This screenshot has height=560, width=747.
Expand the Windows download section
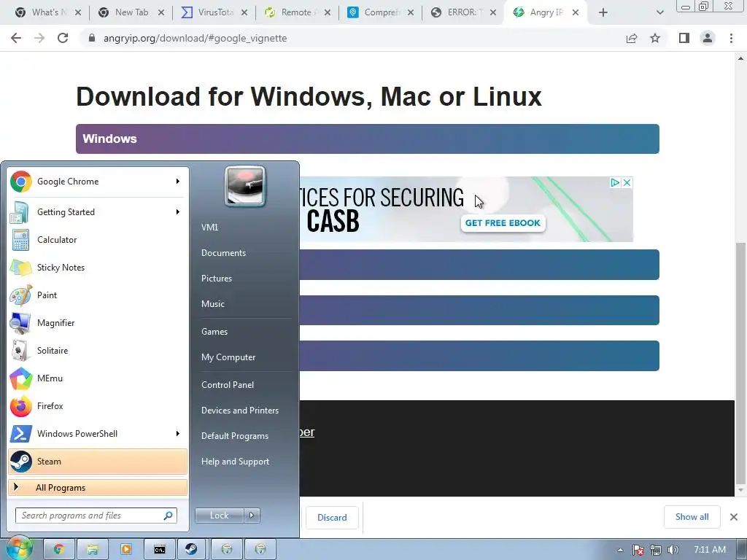[x=368, y=139]
